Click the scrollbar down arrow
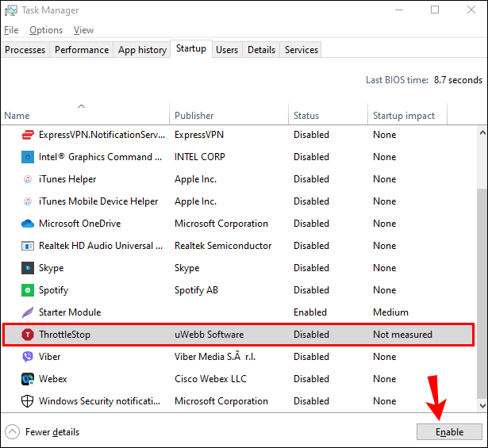The width and height of the screenshot is (488, 448). click(x=482, y=406)
